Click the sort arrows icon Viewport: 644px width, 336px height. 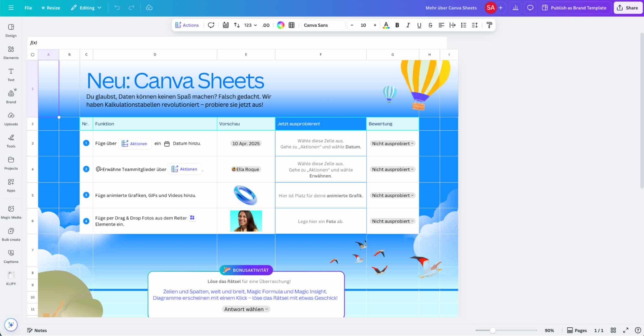tap(237, 25)
